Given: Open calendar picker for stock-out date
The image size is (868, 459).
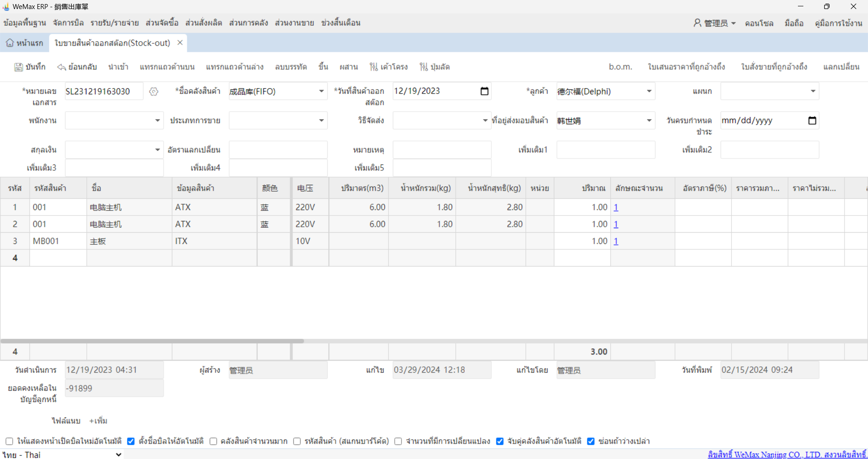Looking at the screenshot, I should pyautogui.click(x=484, y=91).
